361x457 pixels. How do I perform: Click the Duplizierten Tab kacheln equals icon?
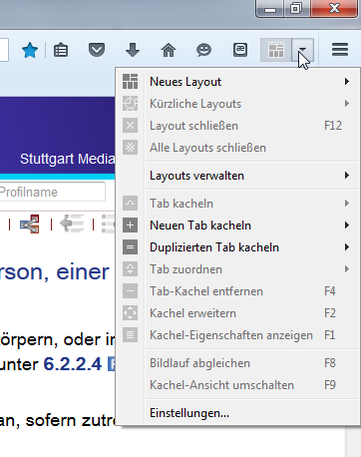(x=130, y=247)
